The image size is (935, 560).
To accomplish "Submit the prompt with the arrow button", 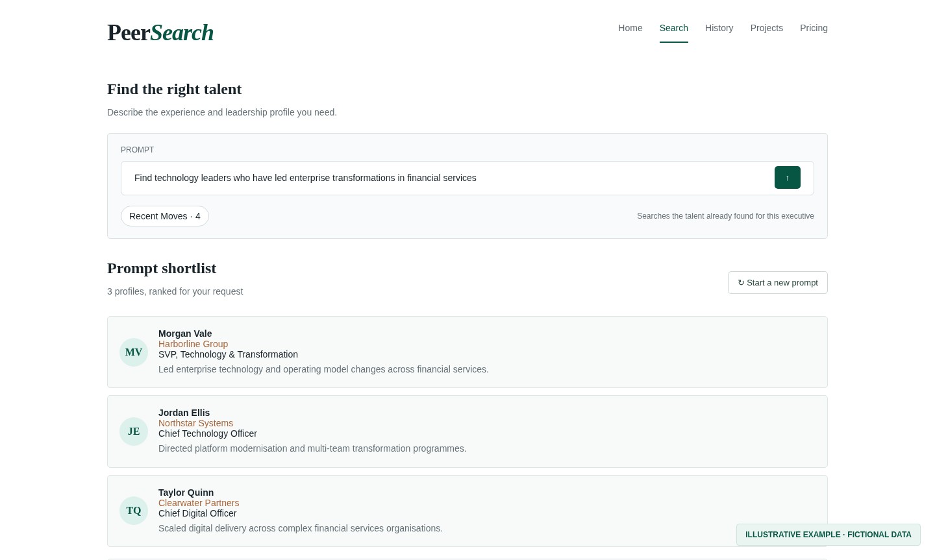I will pos(787,178).
